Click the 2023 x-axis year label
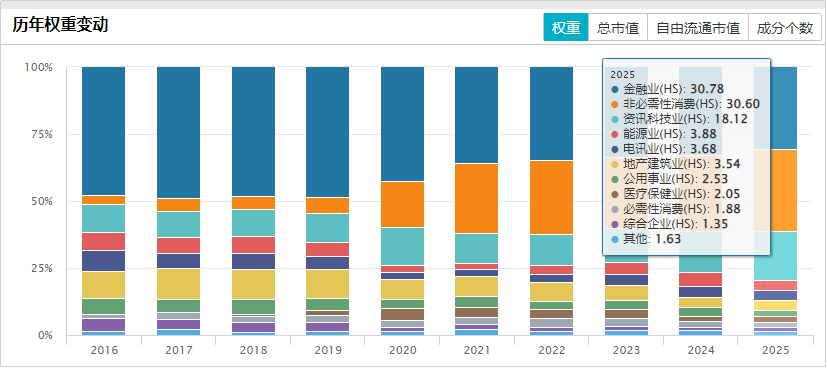The width and height of the screenshot is (827, 369). [626, 350]
